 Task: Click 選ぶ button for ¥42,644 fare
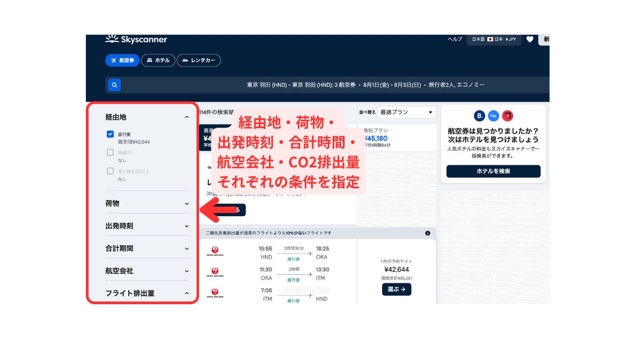[x=397, y=289]
